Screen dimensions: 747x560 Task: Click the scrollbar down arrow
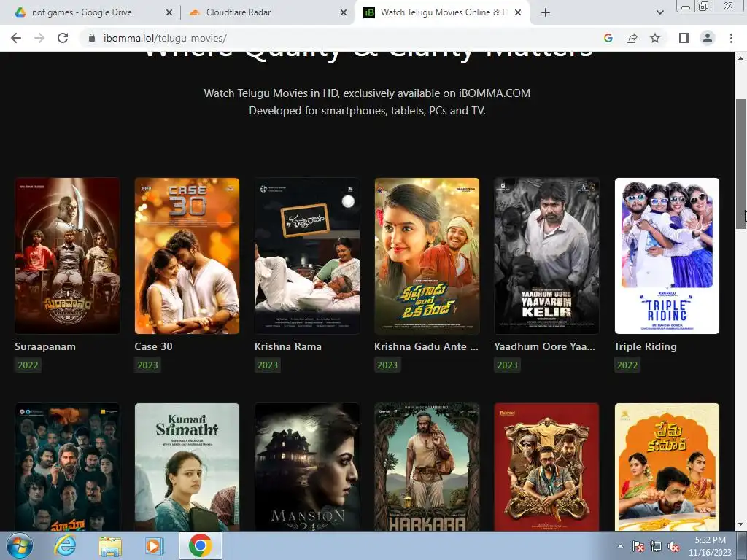(741, 525)
